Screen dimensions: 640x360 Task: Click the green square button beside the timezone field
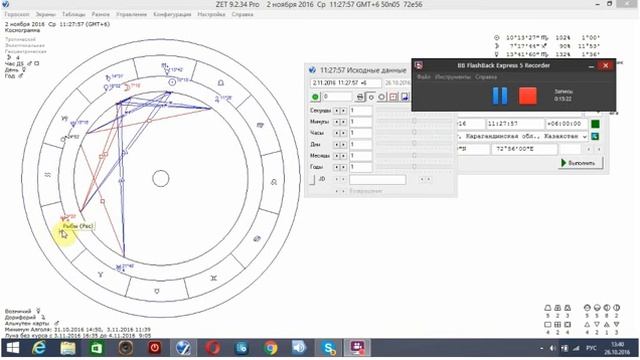point(595,124)
